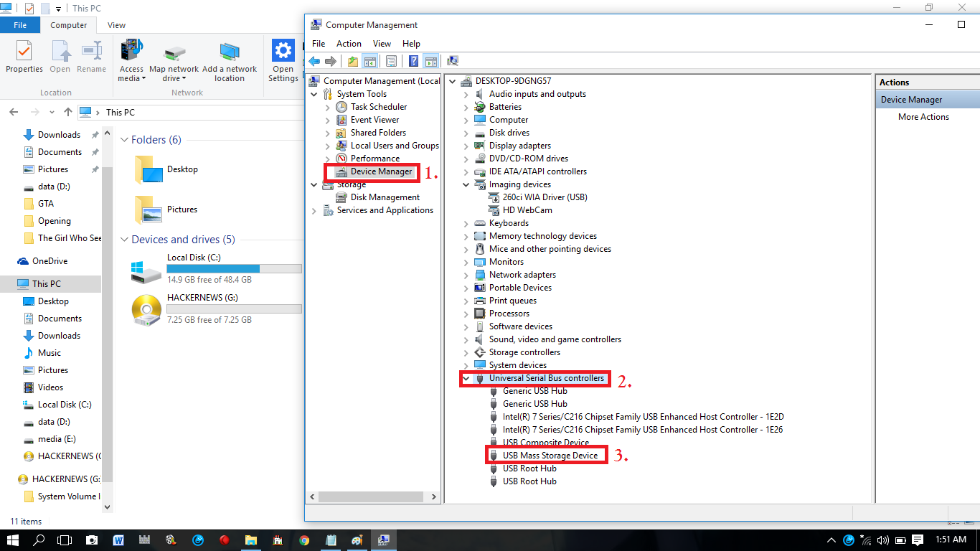The image size is (980, 551).
Task: Select USB Composite Device
Action: coord(545,443)
